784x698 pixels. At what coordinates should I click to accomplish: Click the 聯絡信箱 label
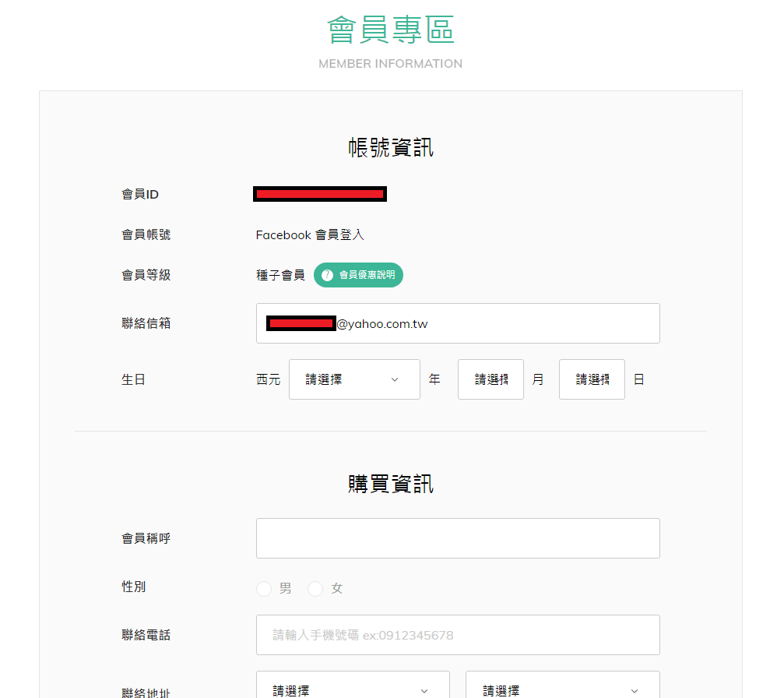tap(146, 323)
